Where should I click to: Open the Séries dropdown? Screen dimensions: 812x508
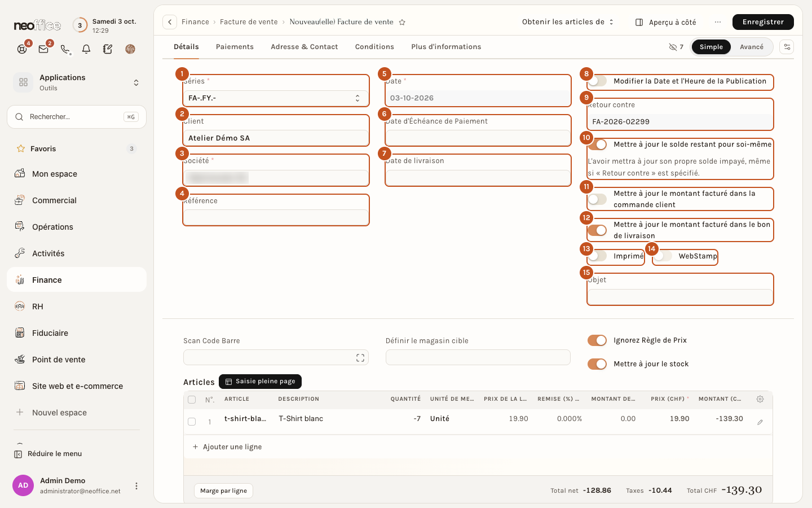point(276,98)
